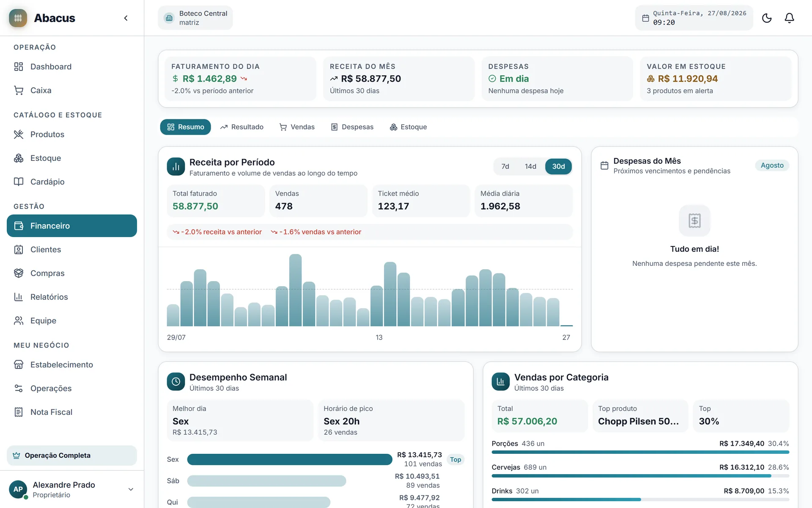Click the tallest bar in revenue chart

(295, 290)
